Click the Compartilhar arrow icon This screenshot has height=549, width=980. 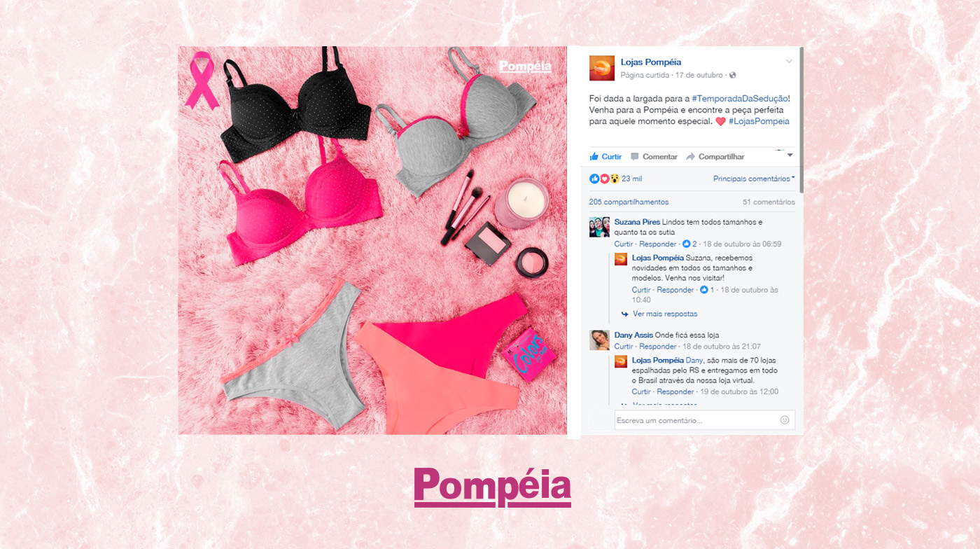tap(690, 157)
